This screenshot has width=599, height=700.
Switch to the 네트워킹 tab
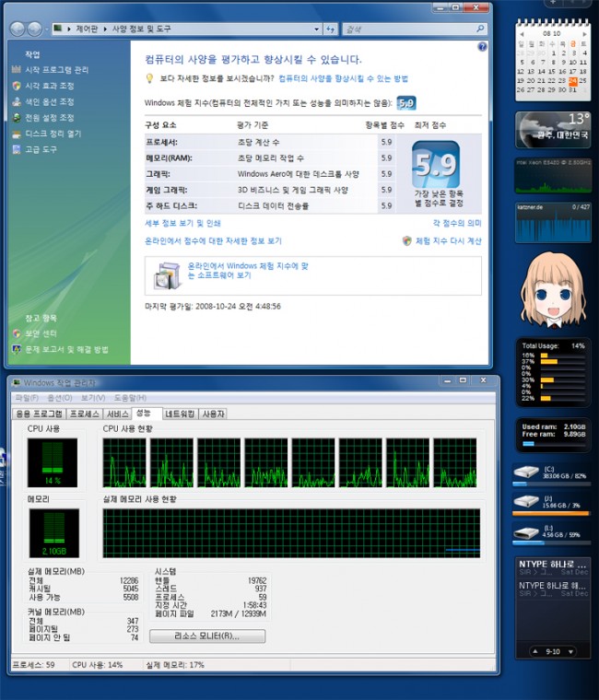pyautogui.click(x=181, y=414)
